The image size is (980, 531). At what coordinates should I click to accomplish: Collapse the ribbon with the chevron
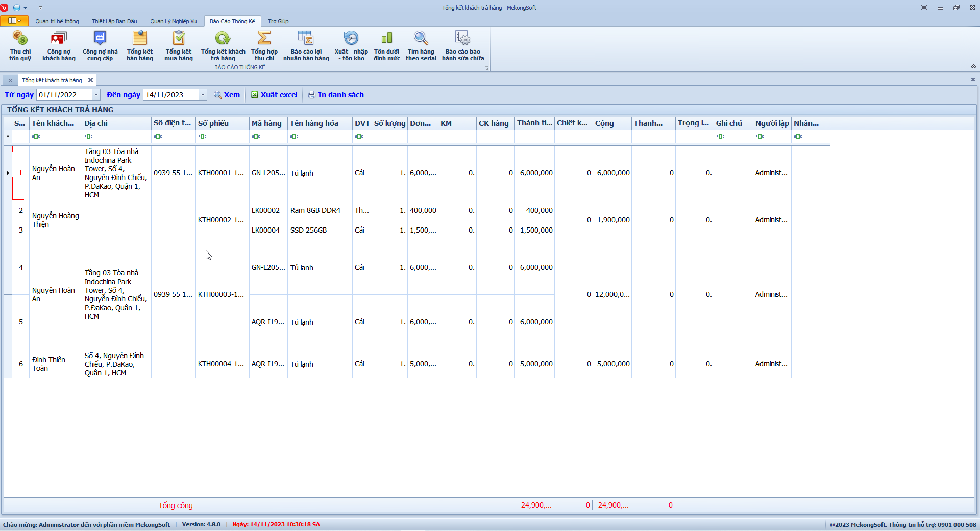pyautogui.click(x=973, y=66)
